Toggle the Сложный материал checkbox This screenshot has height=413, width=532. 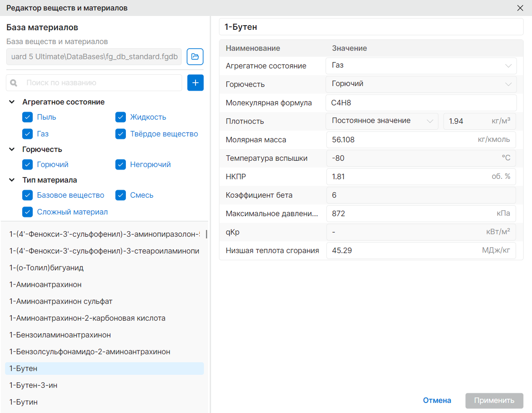click(x=28, y=212)
